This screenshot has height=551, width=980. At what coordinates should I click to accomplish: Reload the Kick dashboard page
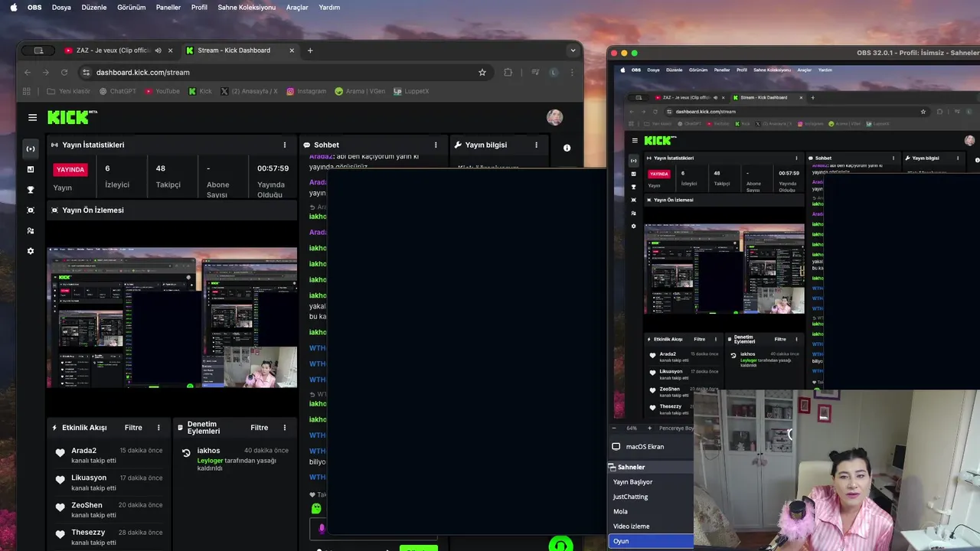[x=64, y=72]
